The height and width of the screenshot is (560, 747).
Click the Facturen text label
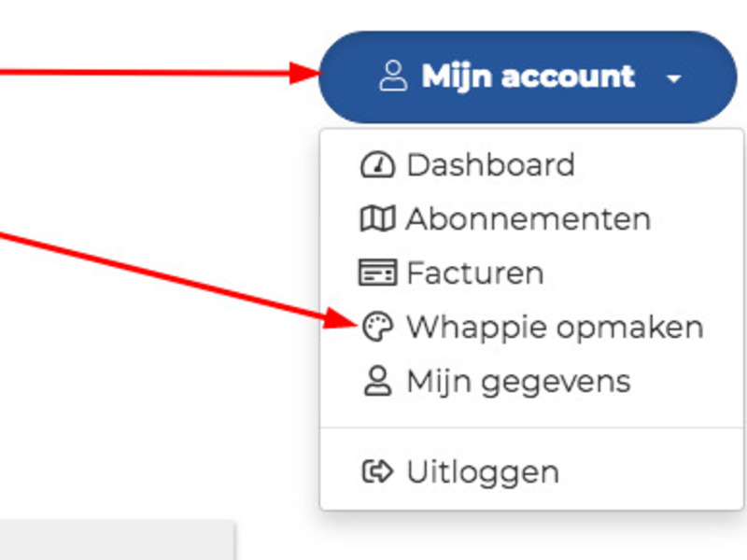pyautogui.click(x=475, y=273)
